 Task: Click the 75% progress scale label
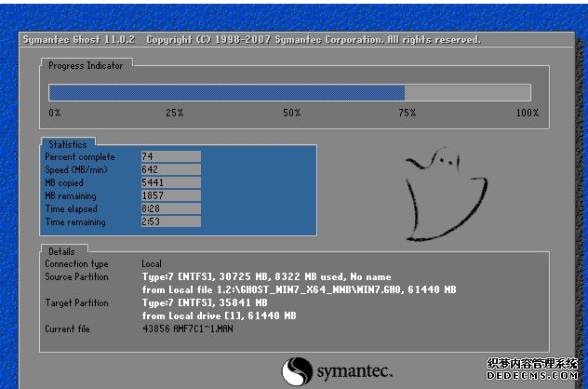407,113
